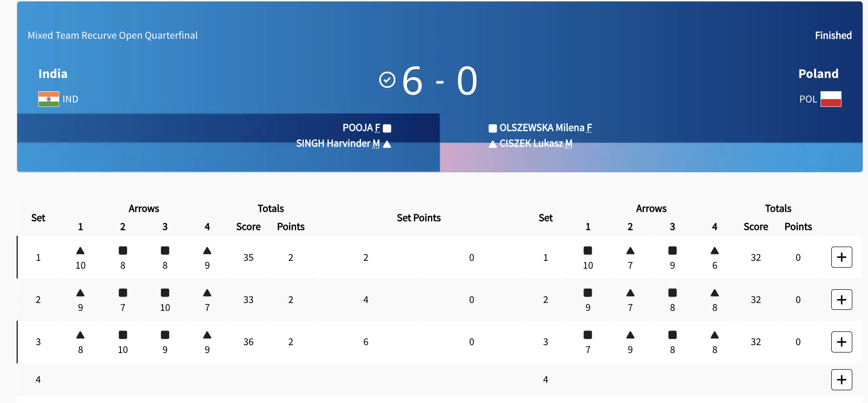Click India's set 1 first arrow triangle
The width and height of the screenshot is (868, 403).
pyautogui.click(x=80, y=251)
